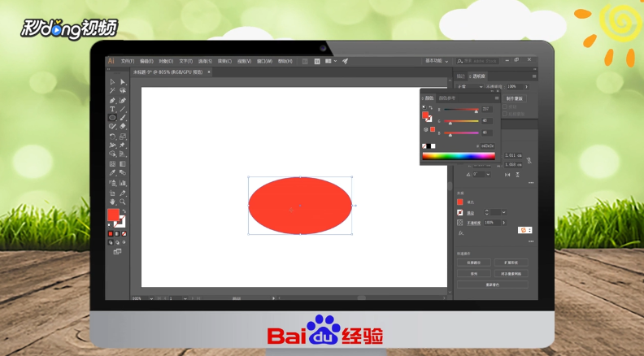Change screen mode at toolbar bottom
The height and width of the screenshot is (356, 644).
(x=117, y=251)
